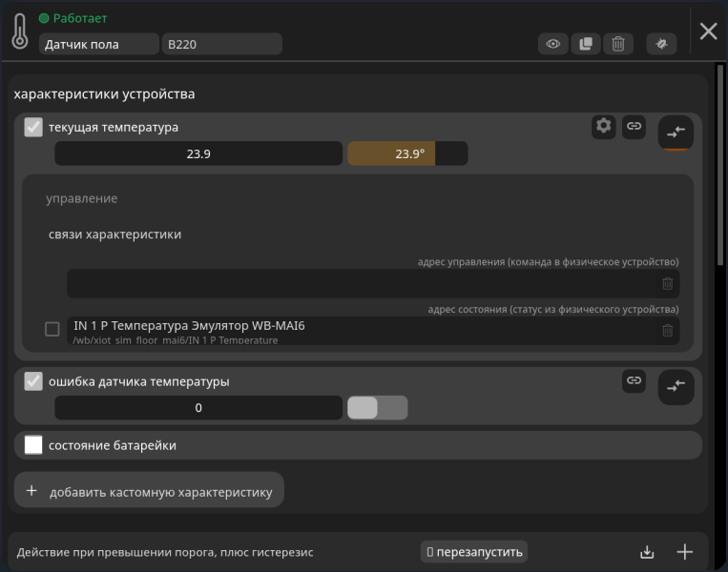Click the thermometer device icon
This screenshot has height=572, width=728.
click(19, 31)
